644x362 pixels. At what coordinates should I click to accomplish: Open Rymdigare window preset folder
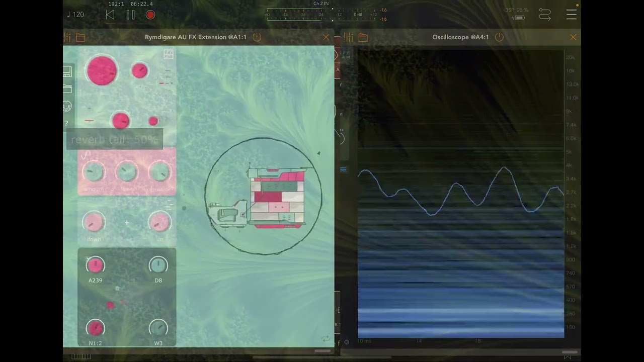(x=80, y=37)
